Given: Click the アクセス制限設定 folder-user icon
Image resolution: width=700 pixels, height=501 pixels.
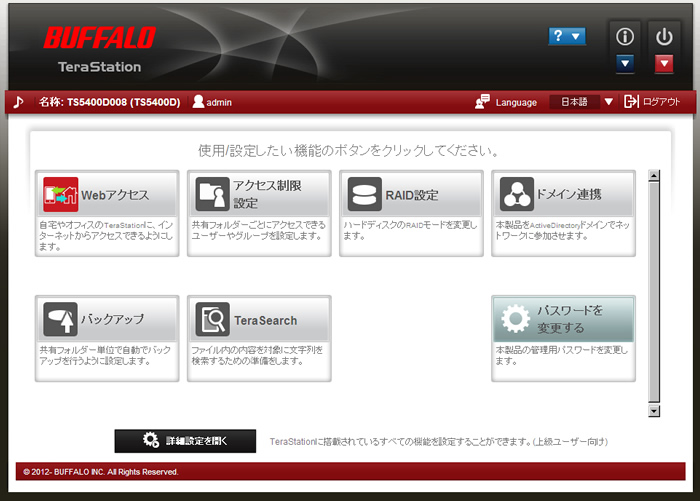Looking at the screenshot, I should [x=212, y=195].
